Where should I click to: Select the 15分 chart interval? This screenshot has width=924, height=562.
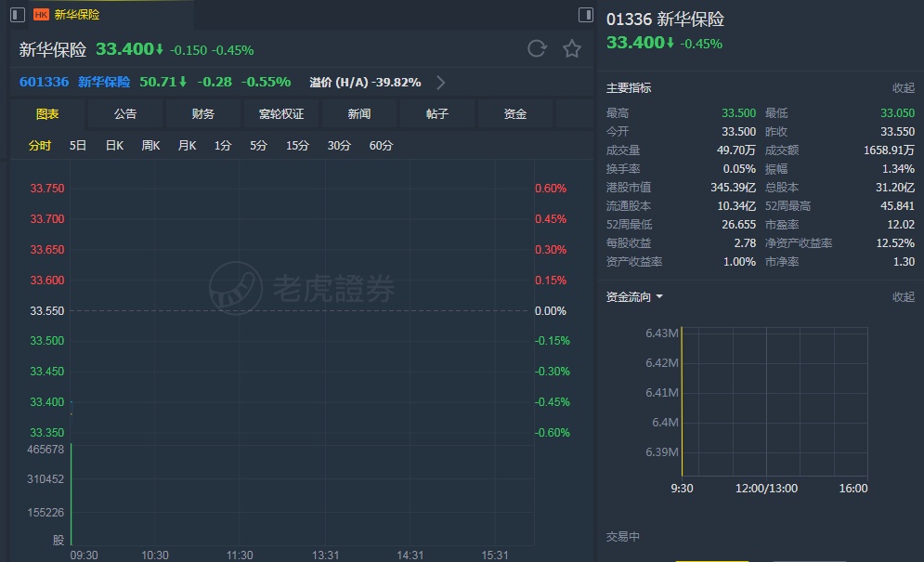pos(297,146)
